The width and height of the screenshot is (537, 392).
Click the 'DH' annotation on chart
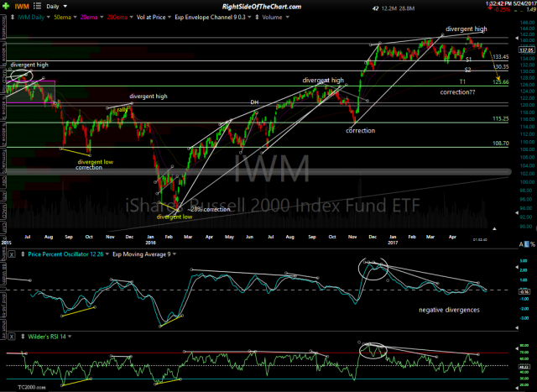coord(254,102)
